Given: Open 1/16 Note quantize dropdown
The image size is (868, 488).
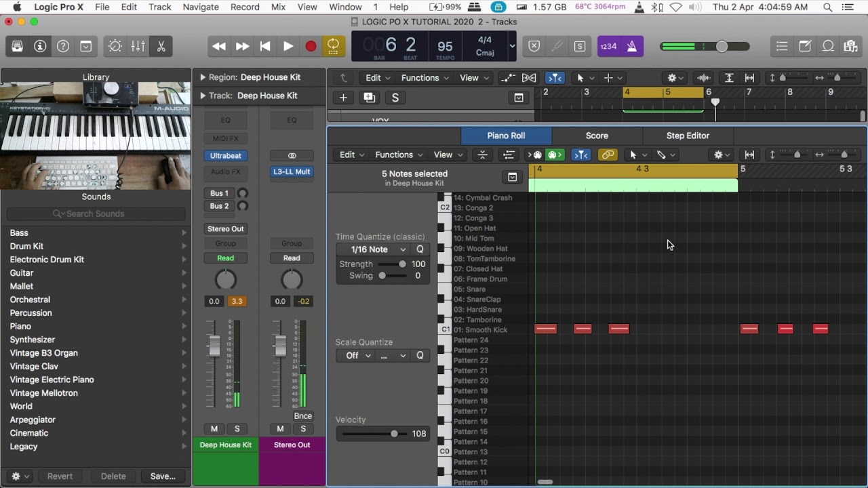Looking at the screenshot, I should 374,249.
